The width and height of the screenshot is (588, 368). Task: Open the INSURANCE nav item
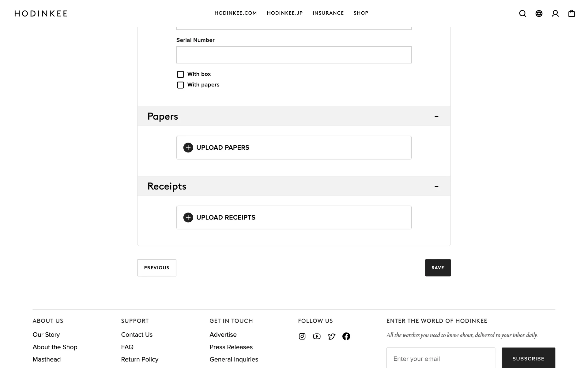click(328, 13)
